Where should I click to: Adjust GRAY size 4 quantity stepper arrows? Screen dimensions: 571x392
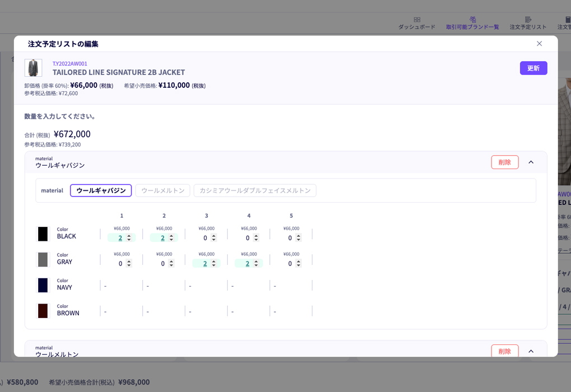point(256,263)
